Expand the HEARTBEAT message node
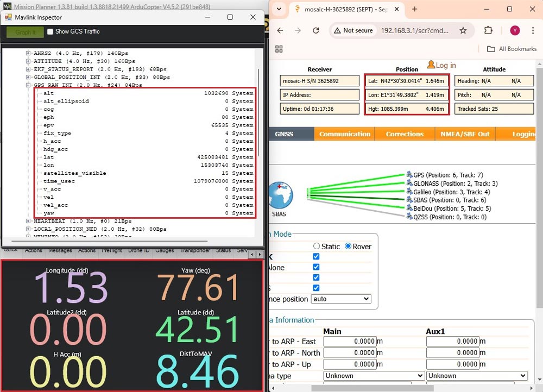 (29, 221)
